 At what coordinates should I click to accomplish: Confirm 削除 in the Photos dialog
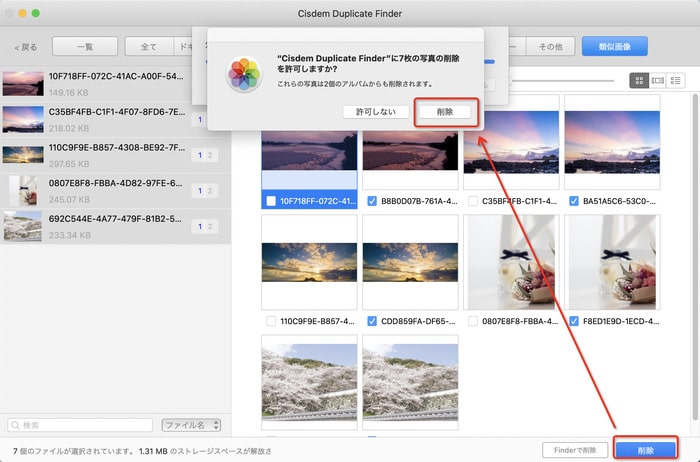(445, 112)
